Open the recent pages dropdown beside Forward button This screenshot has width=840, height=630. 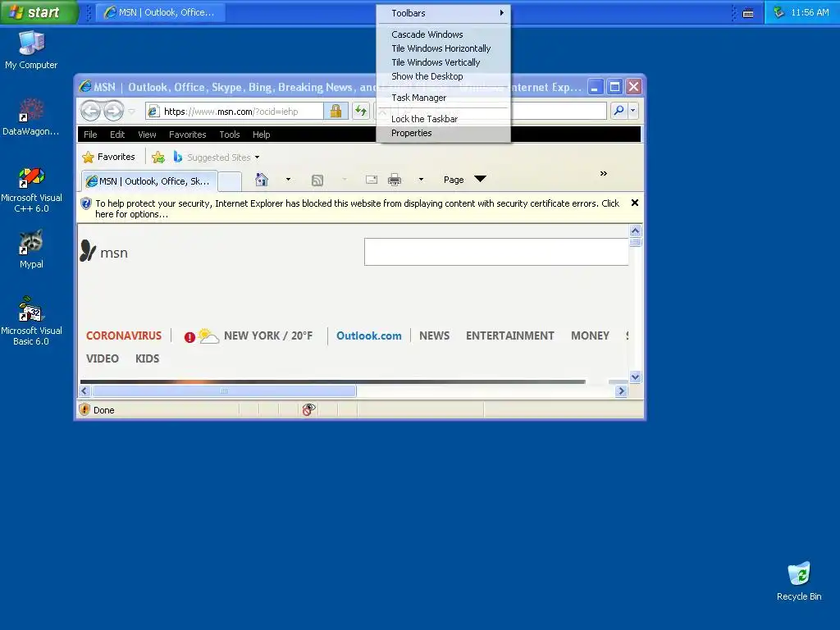[132, 112]
